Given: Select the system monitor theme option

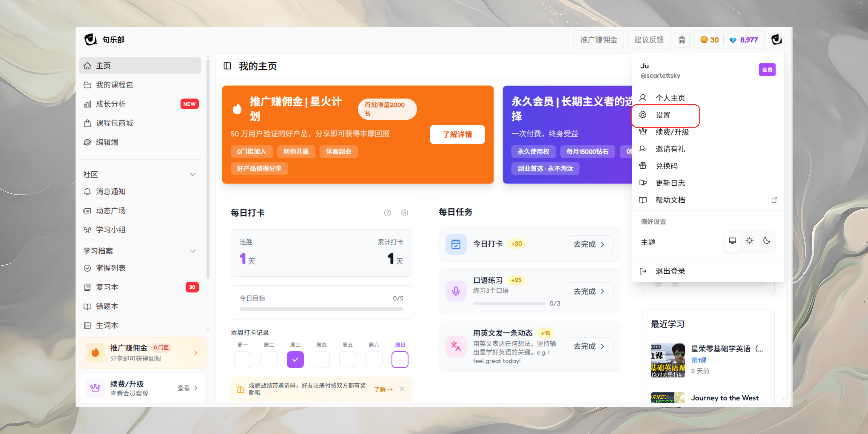Looking at the screenshot, I should 732,241.
